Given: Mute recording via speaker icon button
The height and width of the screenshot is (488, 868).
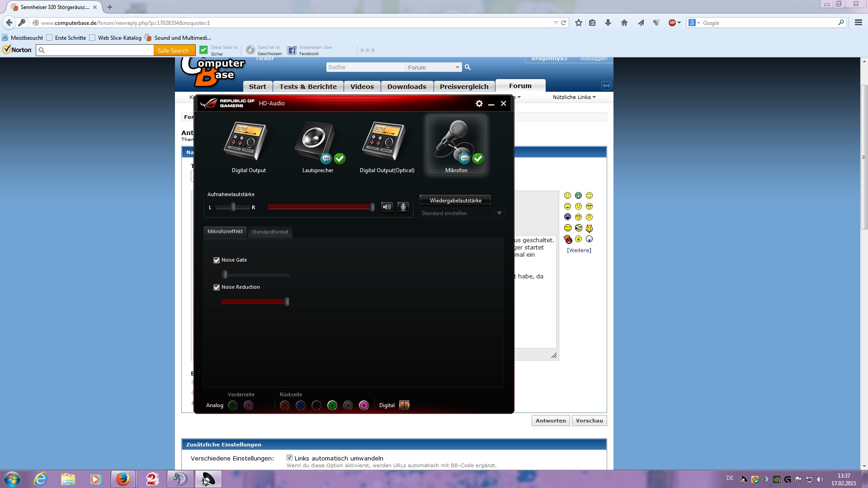Looking at the screenshot, I should pos(387,207).
